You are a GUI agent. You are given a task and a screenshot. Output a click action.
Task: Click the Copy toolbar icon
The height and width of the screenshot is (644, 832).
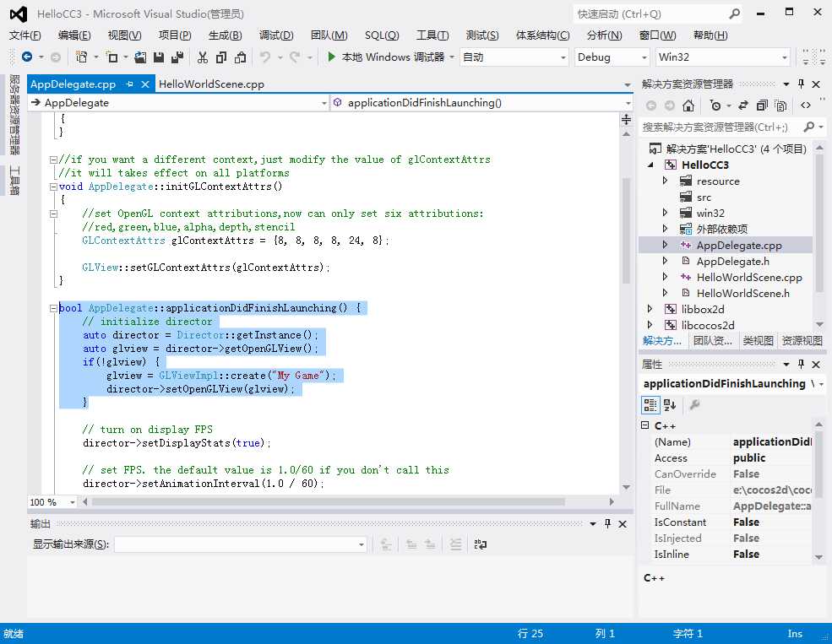click(221, 57)
